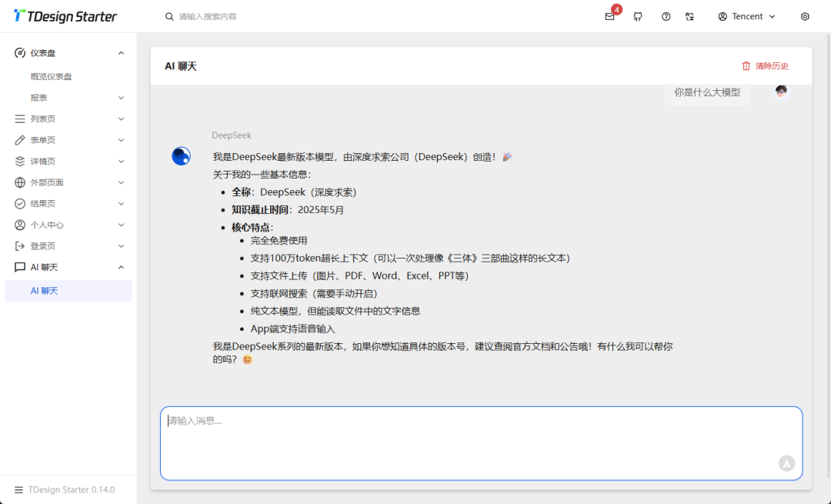Screen dimensions: 831x504
Task: Expand the 个人中心 menu chevron
Action: point(121,225)
